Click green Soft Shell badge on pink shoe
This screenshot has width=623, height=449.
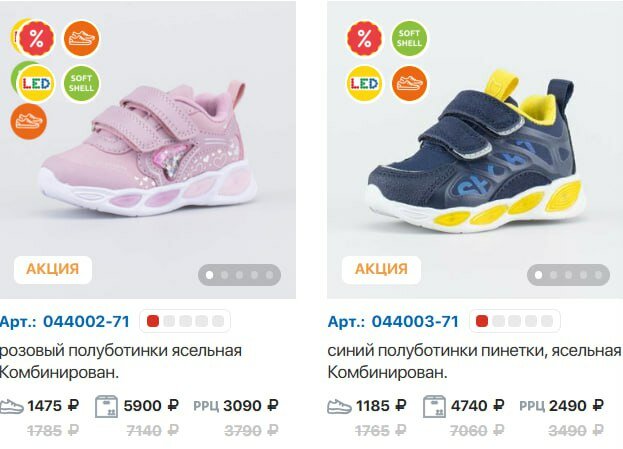(x=81, y=83)
